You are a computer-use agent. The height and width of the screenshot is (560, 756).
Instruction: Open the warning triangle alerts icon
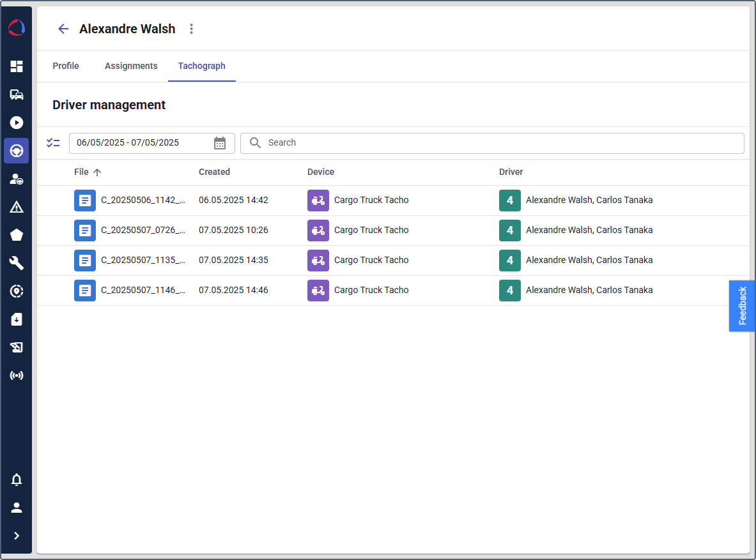coord(17,207)
